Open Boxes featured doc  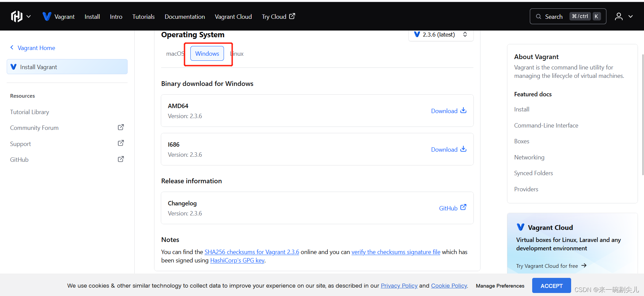coord(522,141)
